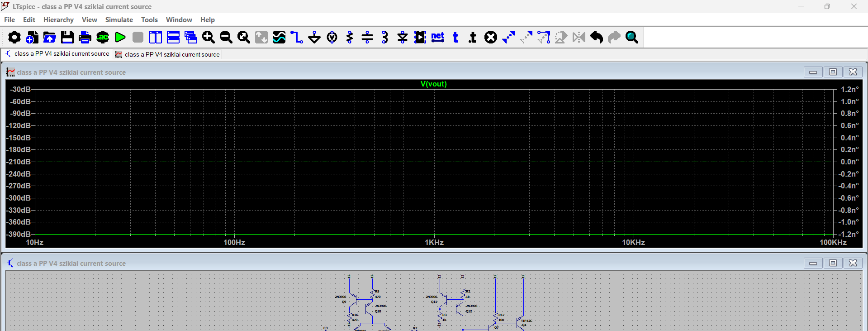Select the SPICE directive tool
This screenshot has width=868, height=331.
(473, 37)
